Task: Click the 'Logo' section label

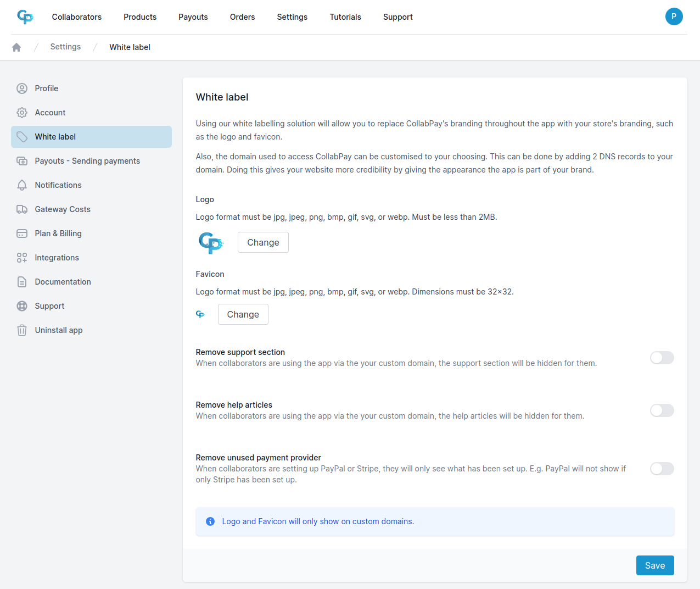Action: click(x=205, y=199)
